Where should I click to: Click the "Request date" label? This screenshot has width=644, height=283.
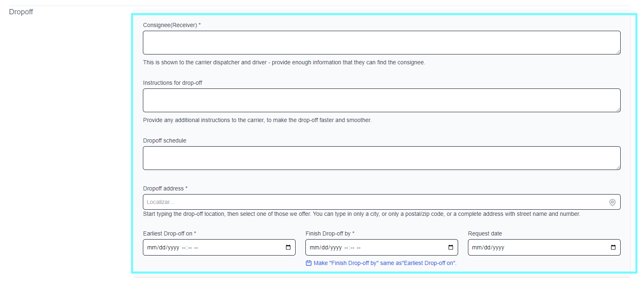point(485,233)
